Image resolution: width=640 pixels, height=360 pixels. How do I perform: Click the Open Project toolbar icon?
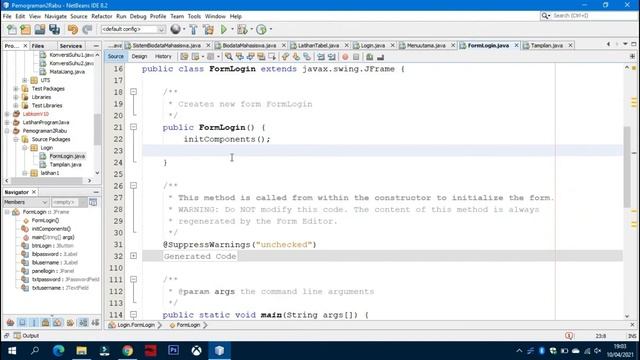[x=40, y=29]
